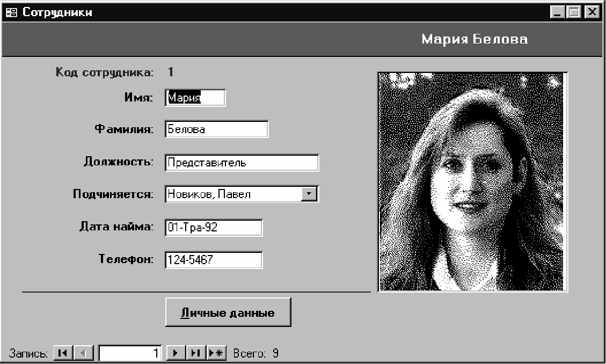
Task: Select the Дата найма field
Action: [213, 227]
